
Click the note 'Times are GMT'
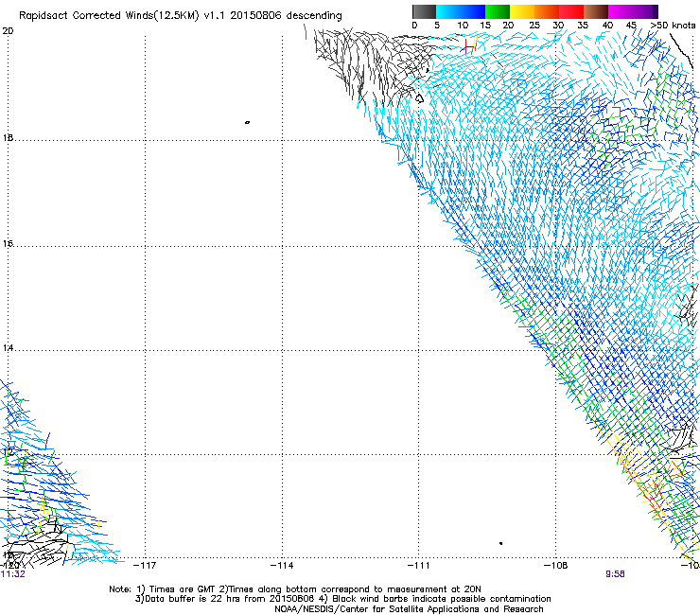coord(182,589)
